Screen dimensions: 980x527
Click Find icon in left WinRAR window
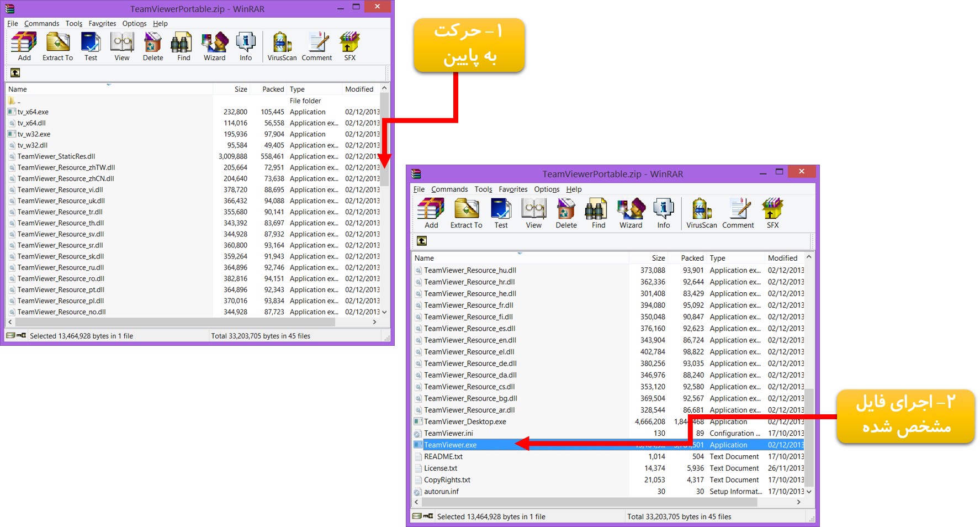(x=183, y=46)
